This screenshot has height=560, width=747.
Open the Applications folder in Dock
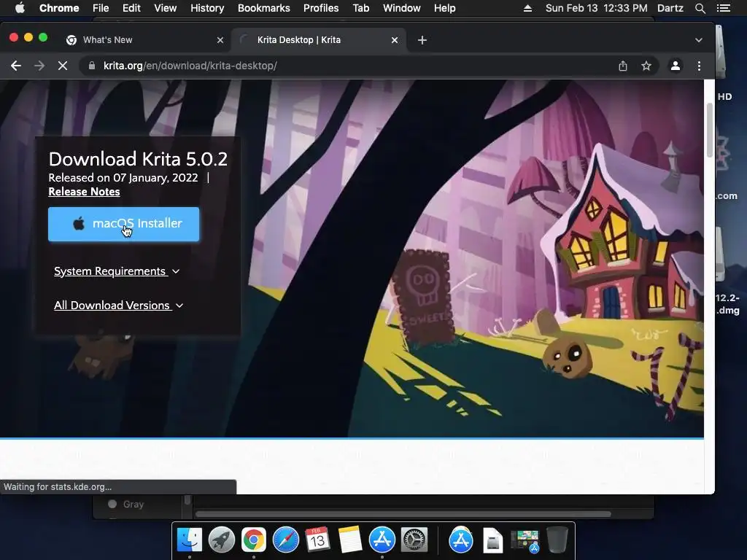click(x=461, y=540)
